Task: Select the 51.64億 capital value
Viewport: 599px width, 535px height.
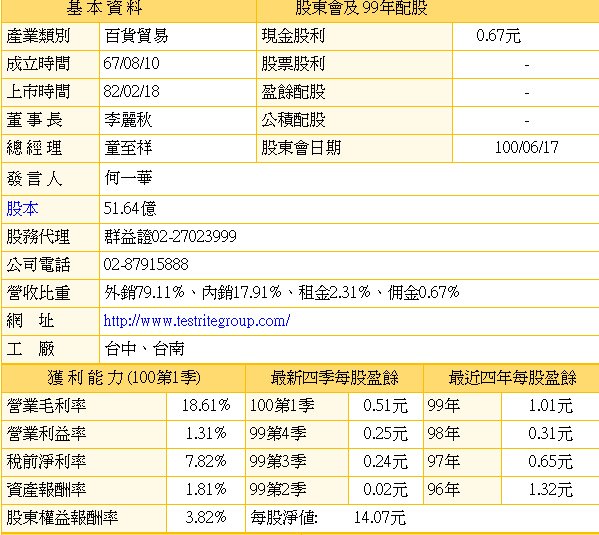Action: 130,209
